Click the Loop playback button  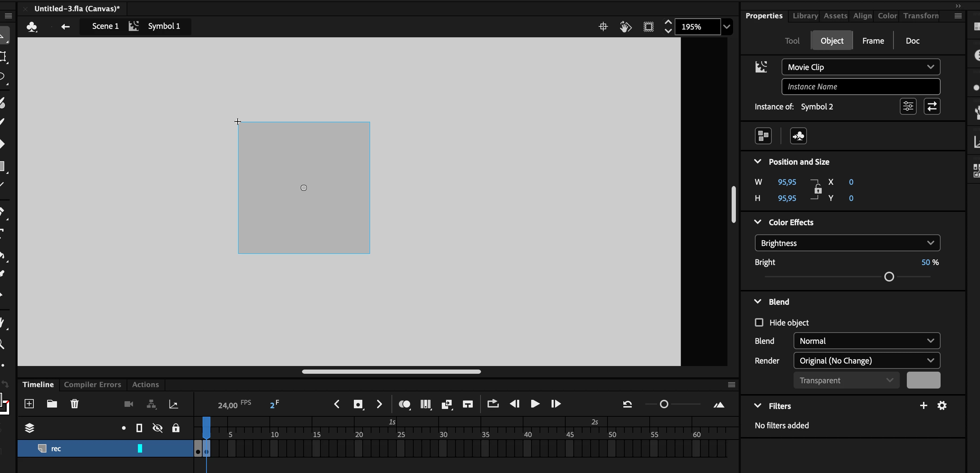[493, 404]
